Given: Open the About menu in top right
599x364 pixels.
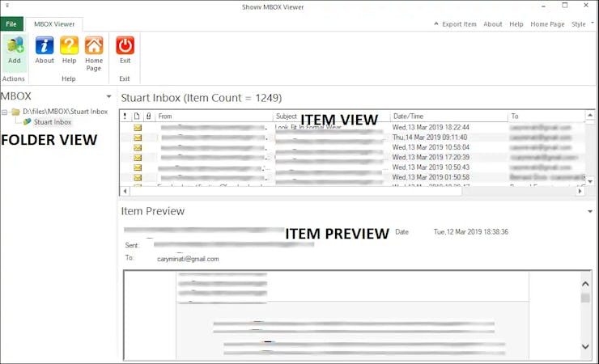Looking at the screenshot, I should coord(493,24).
